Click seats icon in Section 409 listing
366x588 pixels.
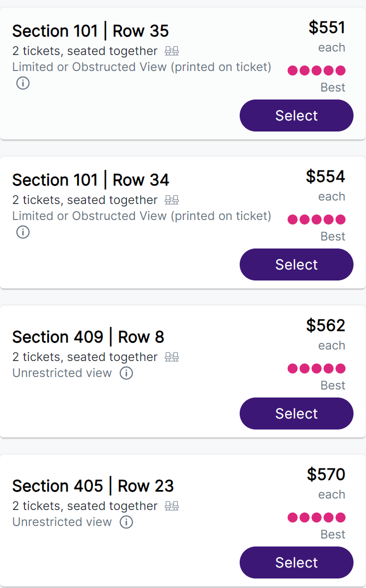172,357
